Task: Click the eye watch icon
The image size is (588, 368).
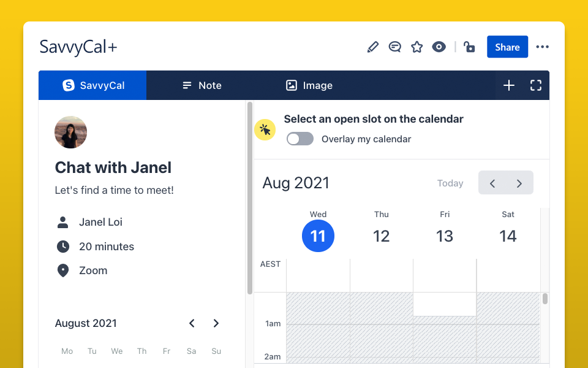Action: [x=439, y=47]
